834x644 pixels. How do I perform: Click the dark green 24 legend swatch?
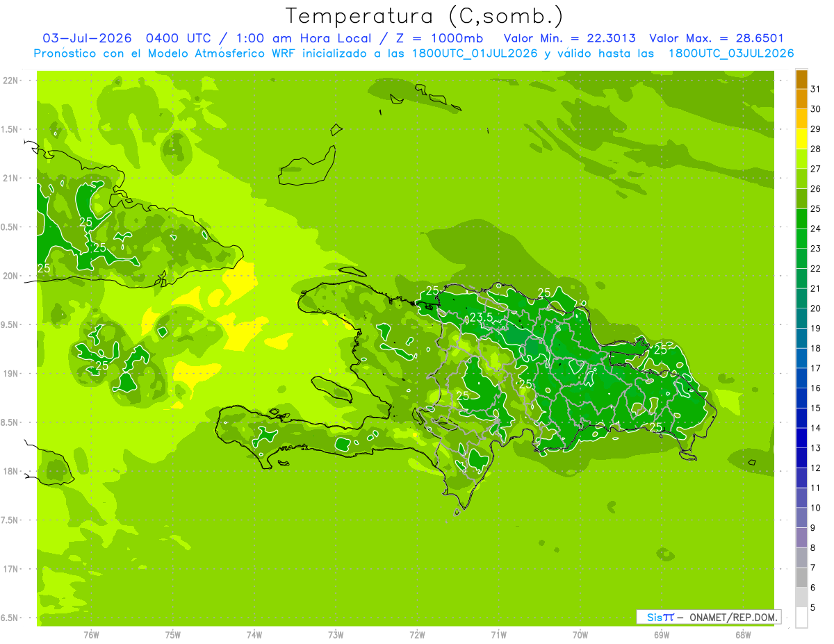(x=801, y=219)
